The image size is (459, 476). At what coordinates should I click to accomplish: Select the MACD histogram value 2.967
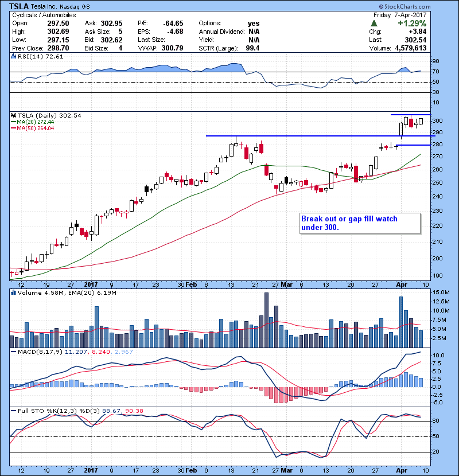[123, 352]
